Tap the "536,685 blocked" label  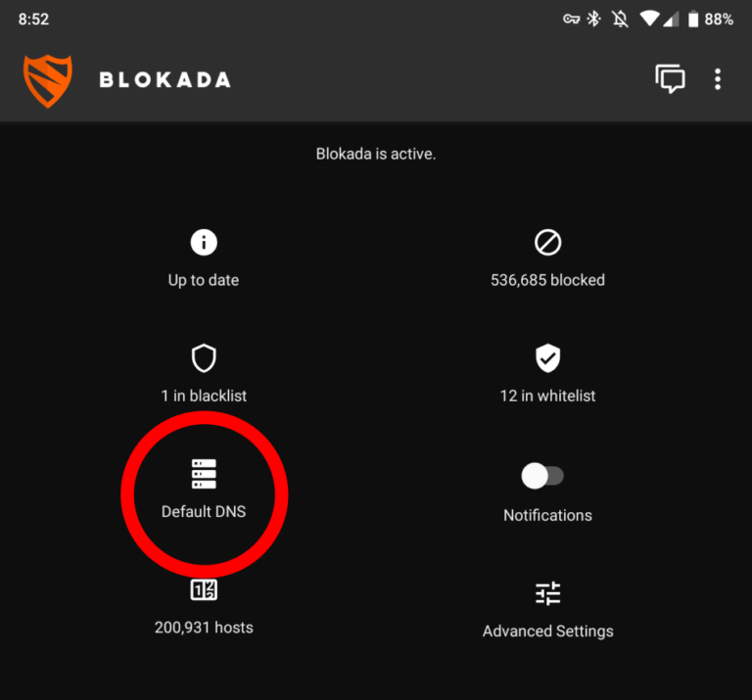click(547, 280)
